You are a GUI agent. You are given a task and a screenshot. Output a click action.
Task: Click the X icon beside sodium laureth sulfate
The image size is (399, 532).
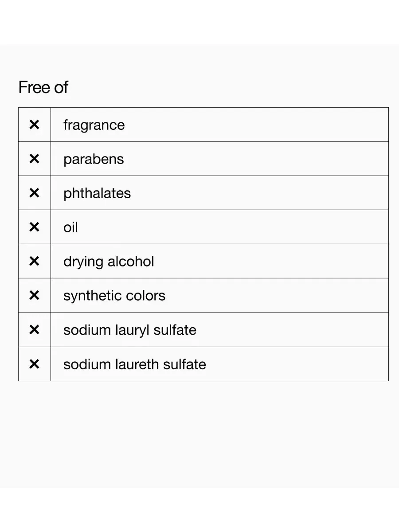(34, 364)
